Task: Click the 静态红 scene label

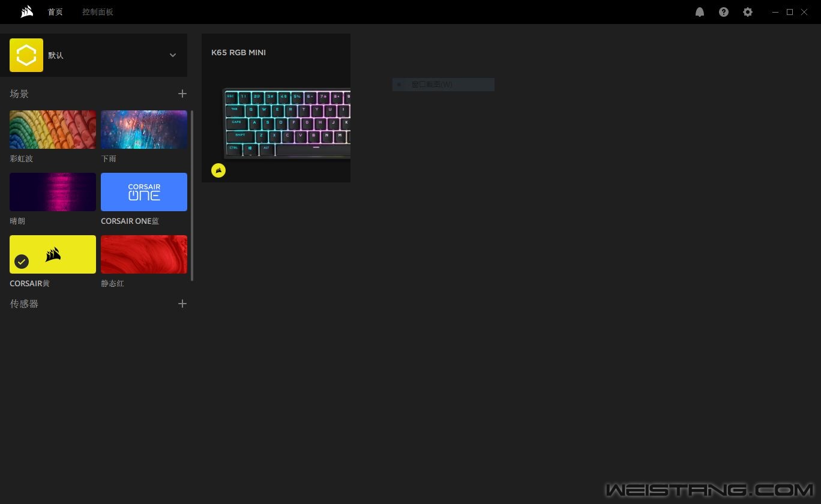Action: pyautogui.click(x=112, y=283)
